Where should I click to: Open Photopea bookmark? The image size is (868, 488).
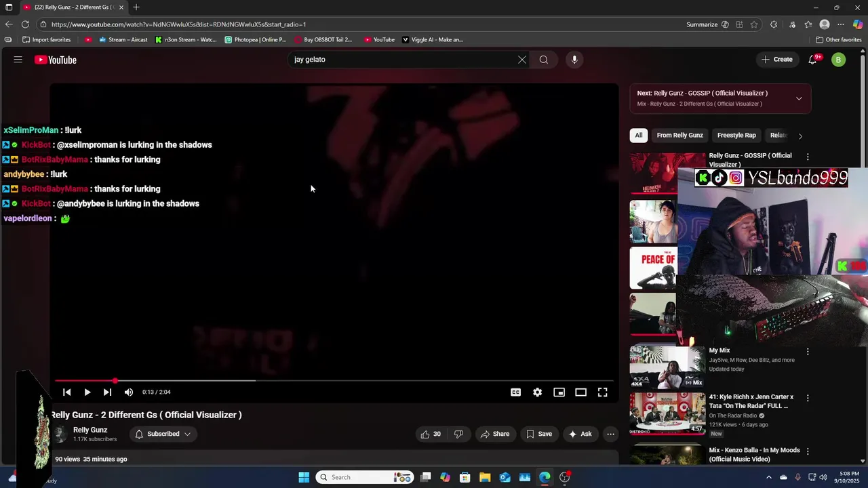[x=256, y=39]
